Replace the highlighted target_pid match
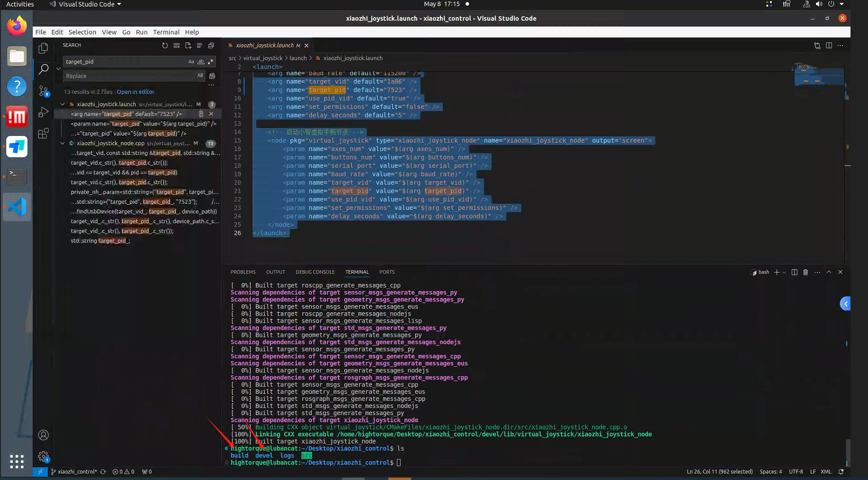Image resolution: width=868 pixels, height=480 pixels. pyautogui.click(x=201, y=114)
